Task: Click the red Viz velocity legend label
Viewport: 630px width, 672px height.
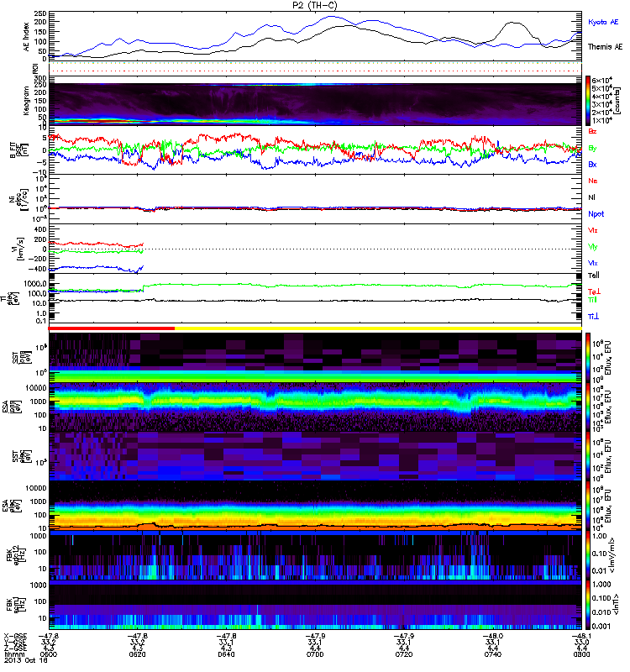Action: tap(592, 230)
